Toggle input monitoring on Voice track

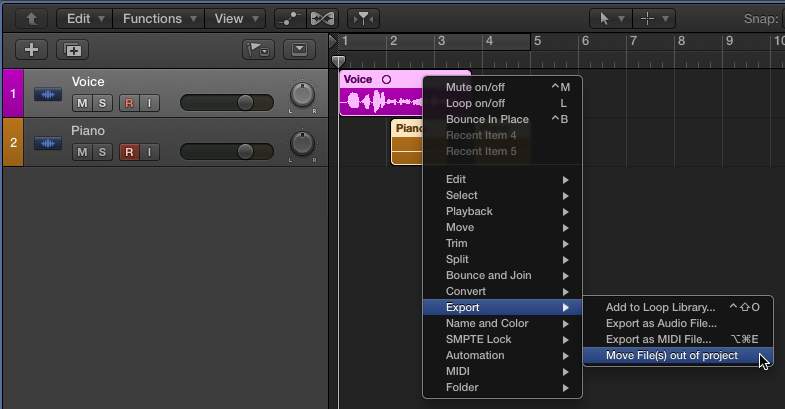click(x=149, y=103)
